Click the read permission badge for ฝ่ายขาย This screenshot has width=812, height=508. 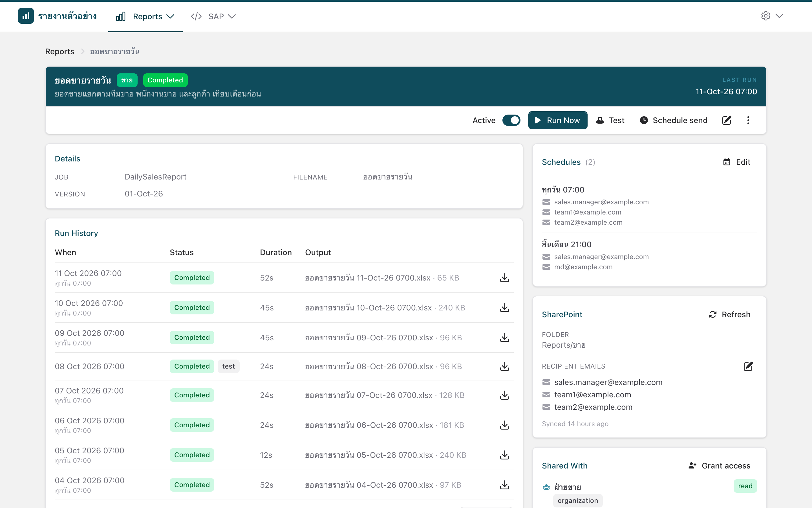click(x=745, y=486)
